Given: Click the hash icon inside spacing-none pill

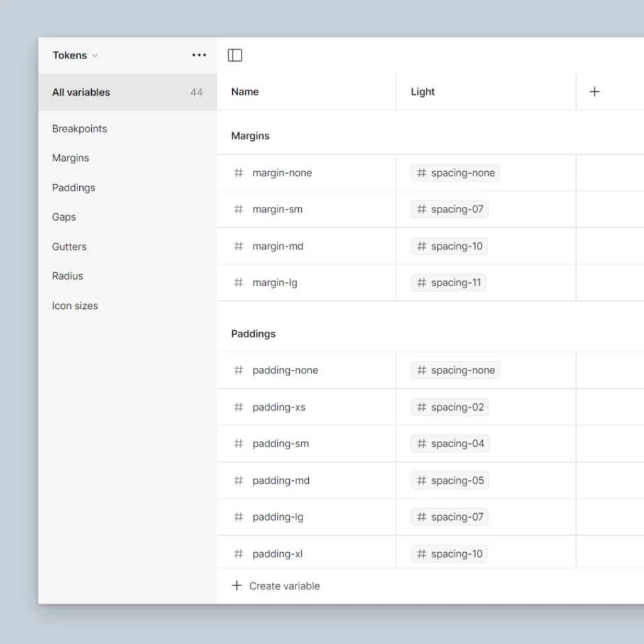Looking at the screenshot, I should tap(421, 172).
